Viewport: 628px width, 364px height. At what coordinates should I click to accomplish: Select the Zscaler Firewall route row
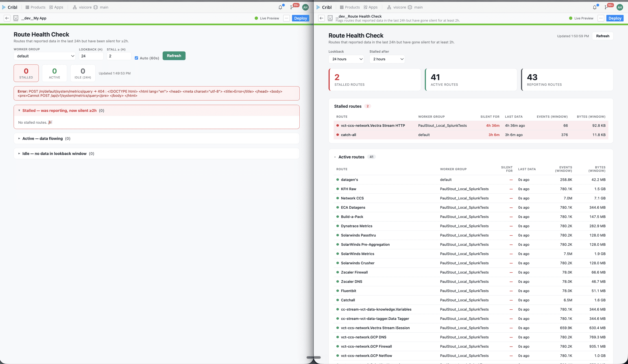pos(471,272)
